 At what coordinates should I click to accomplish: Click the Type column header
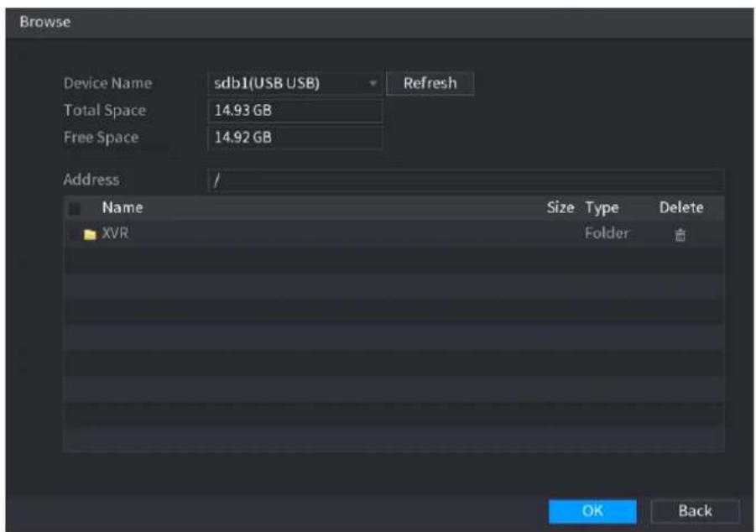tap(602, 208)
